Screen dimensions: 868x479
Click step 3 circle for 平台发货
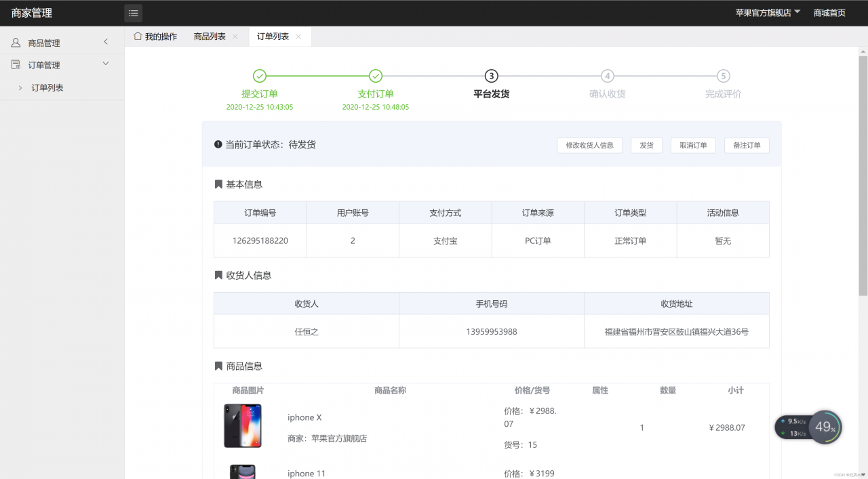tap(492, 76)
